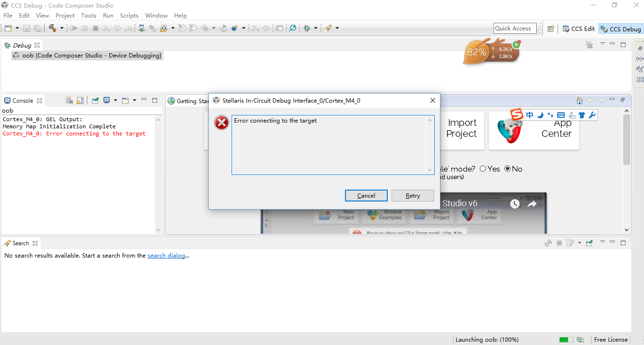
Task: Open the search dialog link
Action: pos(166,256)
